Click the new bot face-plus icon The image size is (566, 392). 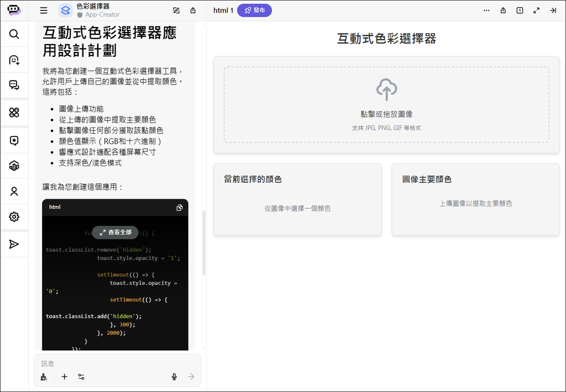(14, 60)
